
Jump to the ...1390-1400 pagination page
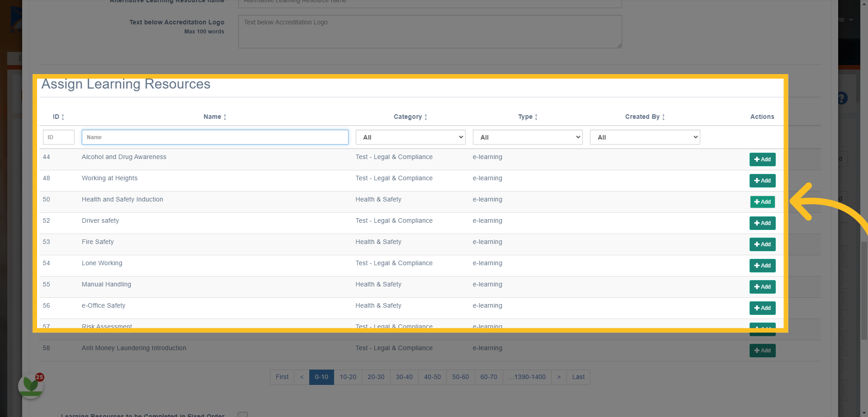(x=527, y=377)
